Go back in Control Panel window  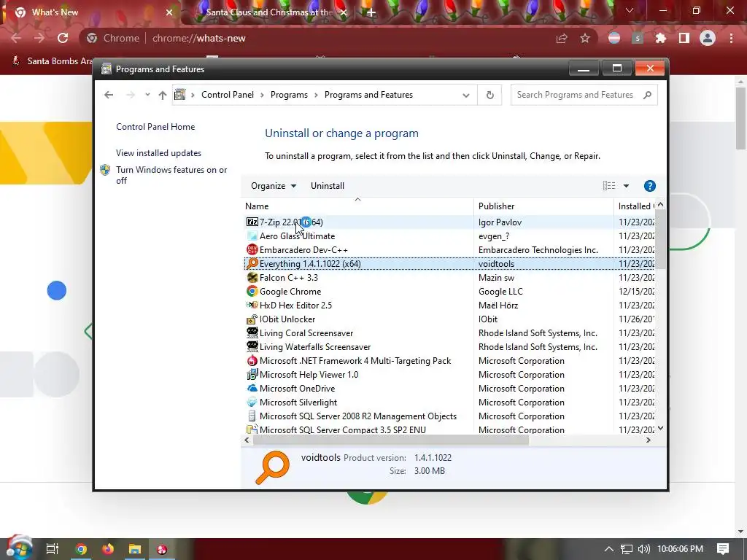point(109,95)
